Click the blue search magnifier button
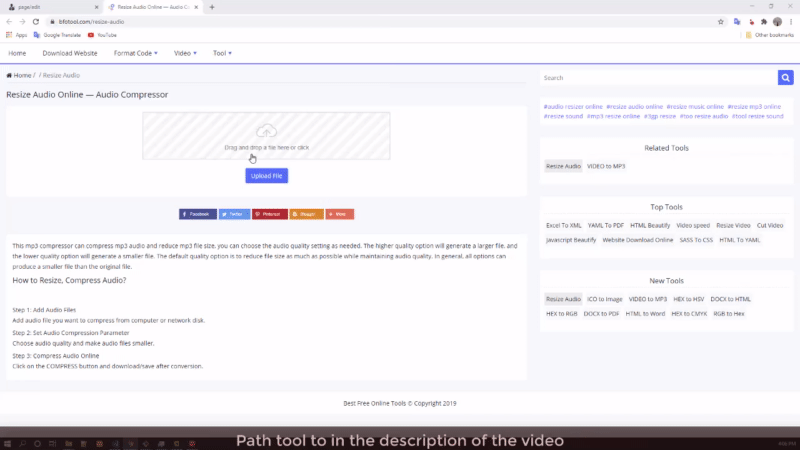The width and height of the screenshot is (800, 450). click(x=785, y=77)
